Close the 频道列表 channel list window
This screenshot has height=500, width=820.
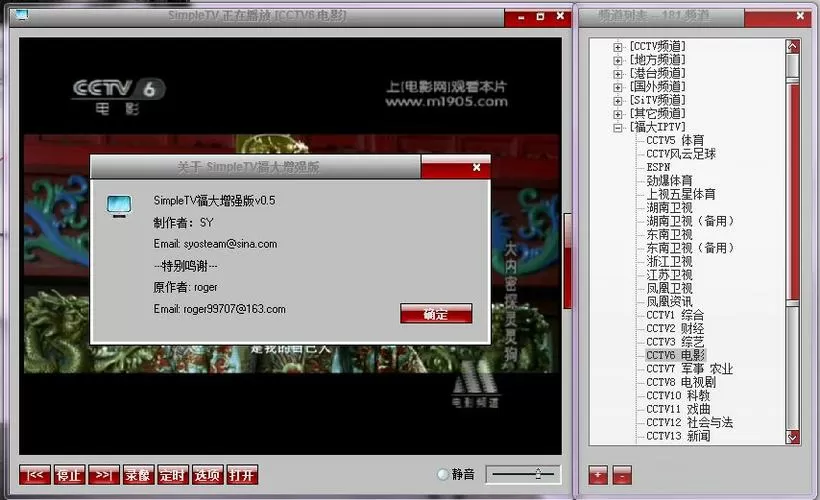tap(800, 16)
